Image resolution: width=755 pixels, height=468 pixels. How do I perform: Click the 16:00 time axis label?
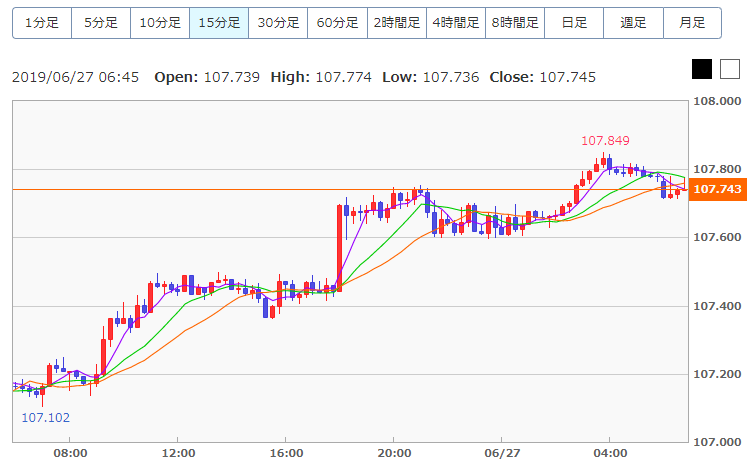coord(286,452)
